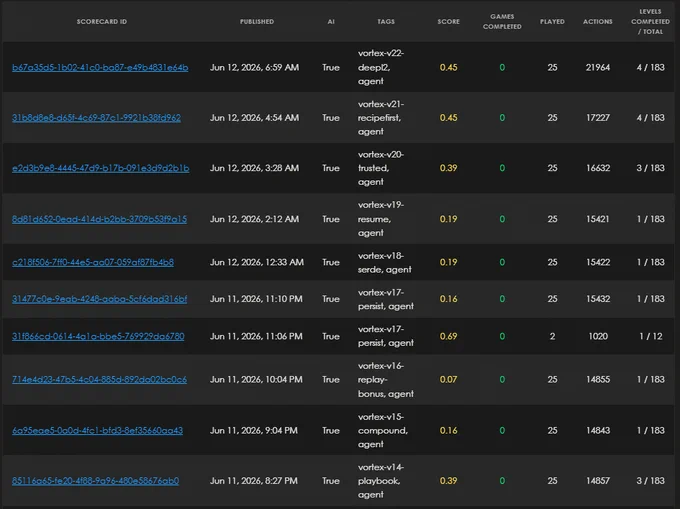The width and height of the screenshot is (680, 509).
Task: Select the date 'Jun 11, 2026, 8:27 PM'
Action: 254,480
